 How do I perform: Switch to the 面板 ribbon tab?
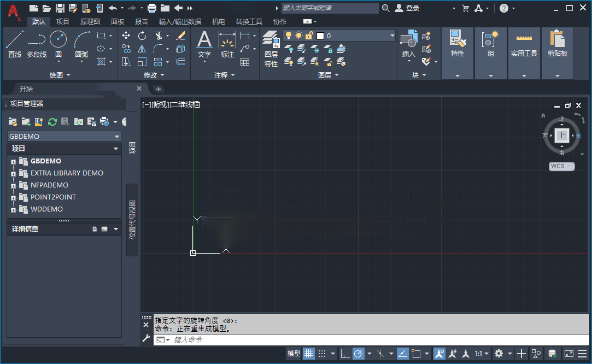click(x=118, y=21)
